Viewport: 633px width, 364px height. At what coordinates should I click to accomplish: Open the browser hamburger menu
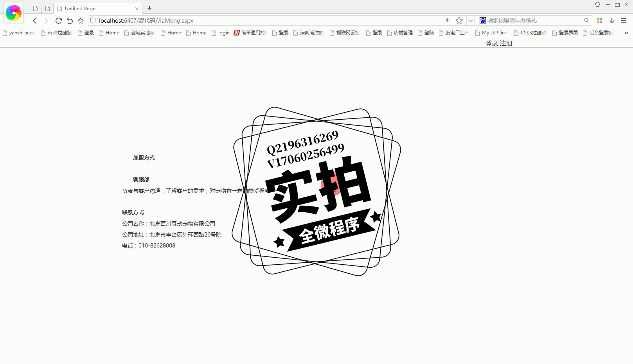pos(624,21)
